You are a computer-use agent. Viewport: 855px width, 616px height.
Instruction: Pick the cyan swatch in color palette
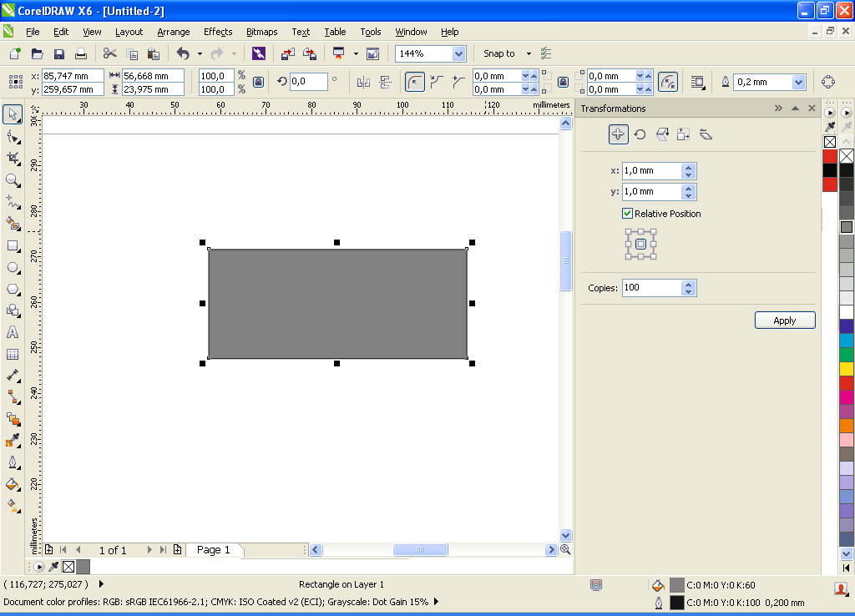coord(847,341)
